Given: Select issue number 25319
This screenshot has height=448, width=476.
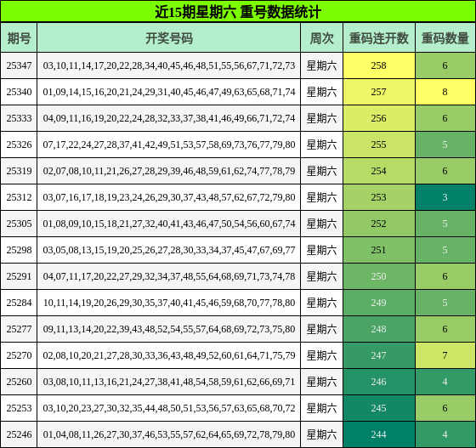Looking at the screenshot, I should pyautogui.click(x=19, y=171).
